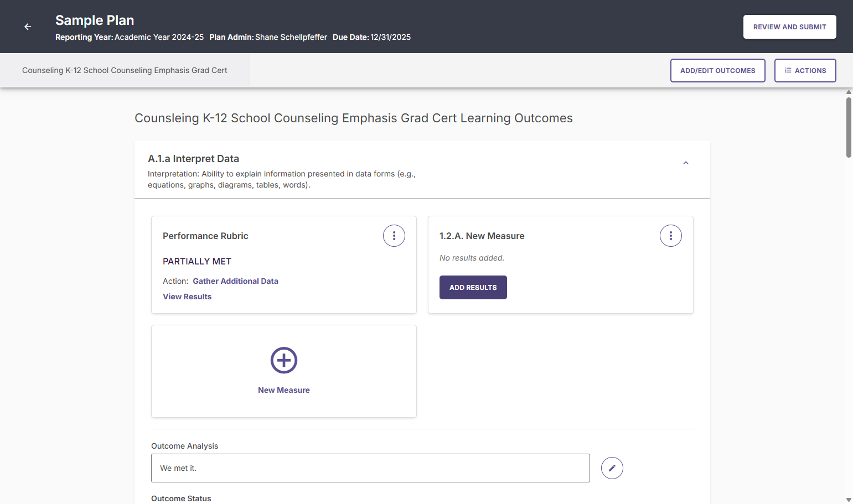
Task: Click Add Results for 1.2.A. New Measure
Action: pos(473,288)
